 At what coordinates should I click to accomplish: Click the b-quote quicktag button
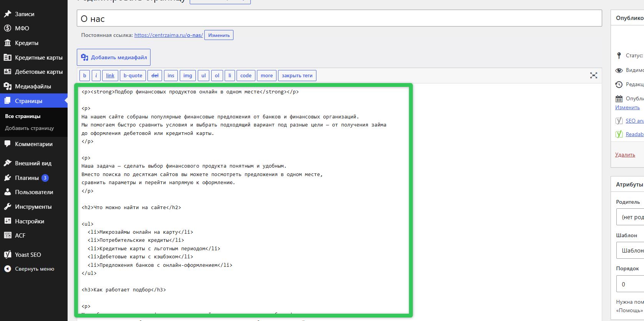pos(133,75)
